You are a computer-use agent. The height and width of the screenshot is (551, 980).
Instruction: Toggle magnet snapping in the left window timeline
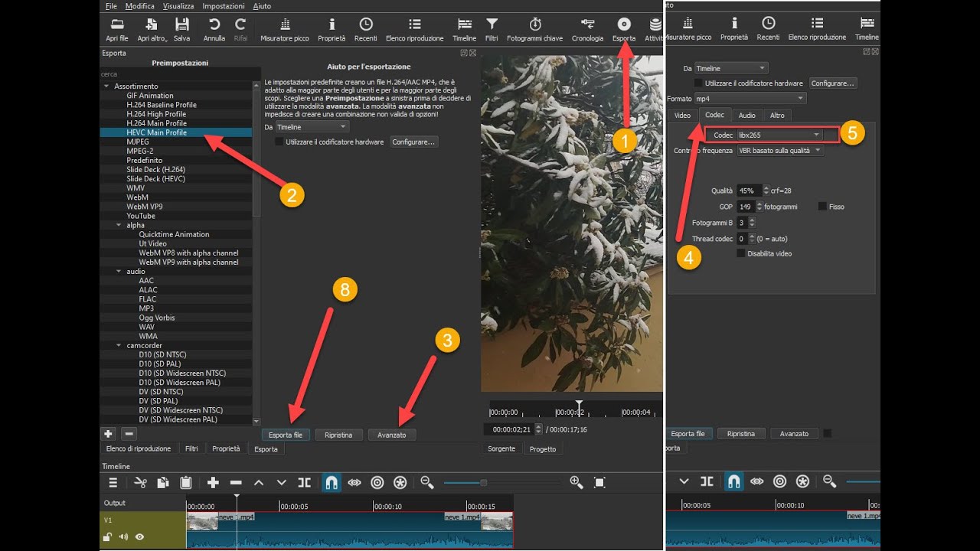pyautogui.click(x=332, y=482)
